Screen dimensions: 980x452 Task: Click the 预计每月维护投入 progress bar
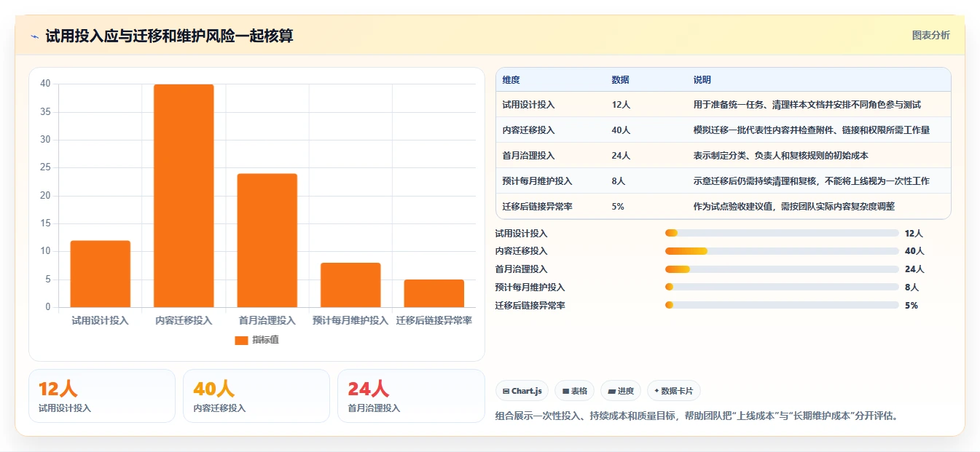pos(782,288)
